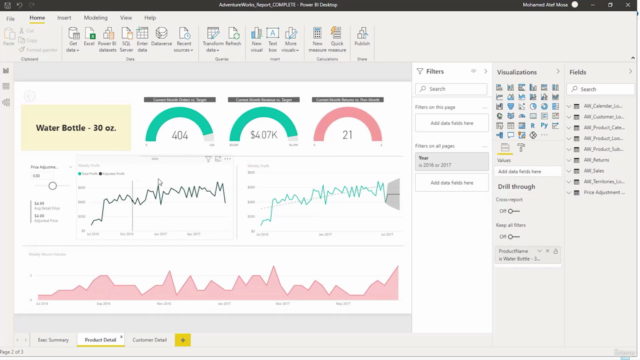Toggle Keep all filters switch
The width and height of the screenshot is (640, 360).
(x=513, y=237)
